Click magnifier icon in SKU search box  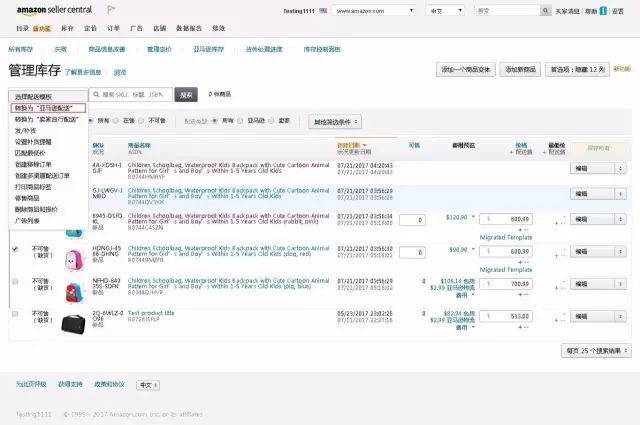pos(96,94)
